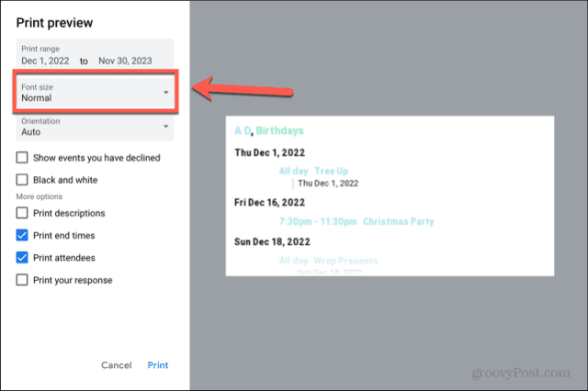Viewport: 588px width, 391px height.
Task: Click the Fri Dec 16, 2022 date heading
Action: [269, 203]
